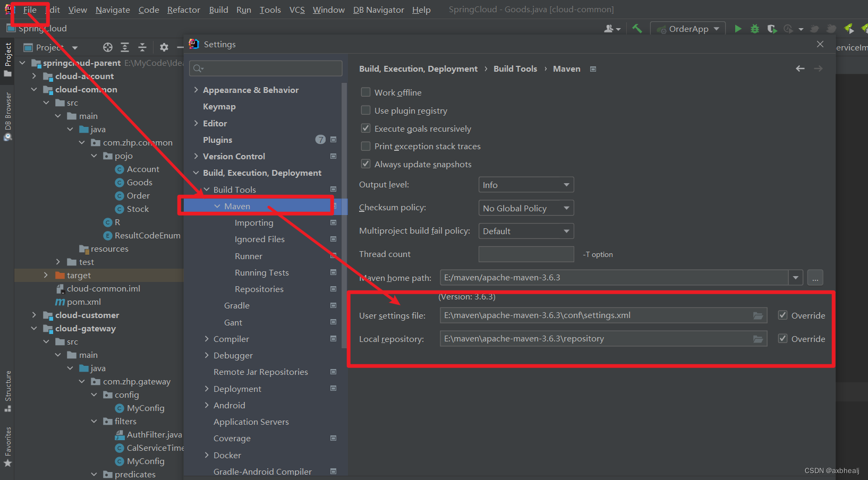
Task: Browse for user settings file folder icon
Action: [x=758, y=316]
